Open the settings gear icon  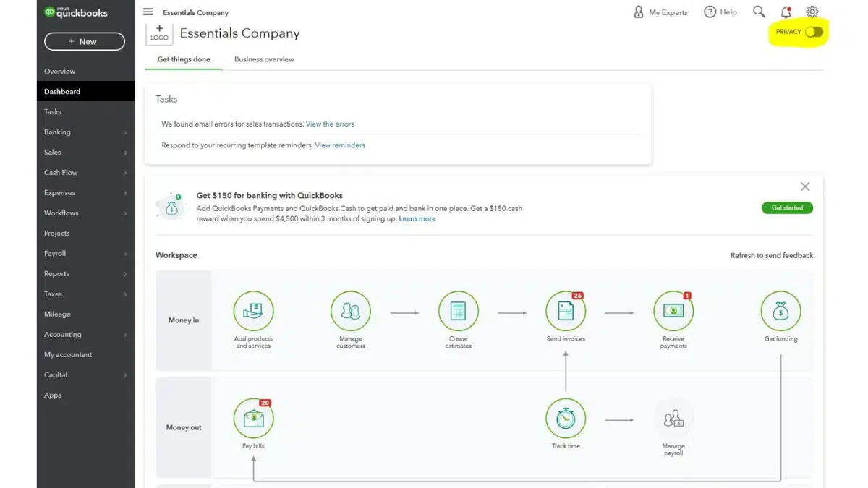coord(812,12)
